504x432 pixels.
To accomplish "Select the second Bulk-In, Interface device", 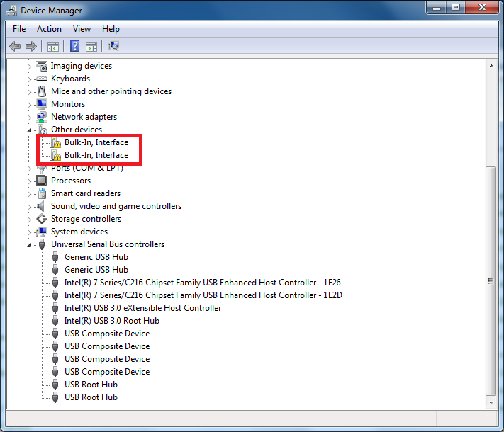I will tap(96, 155).
